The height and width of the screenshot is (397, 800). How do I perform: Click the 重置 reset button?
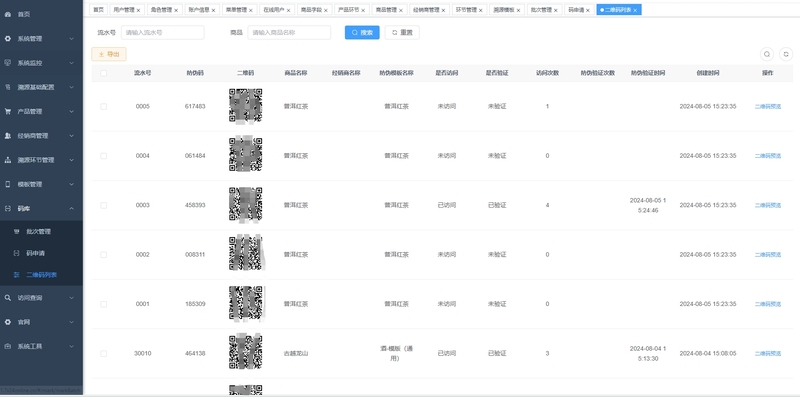click(x=402, y=33)
